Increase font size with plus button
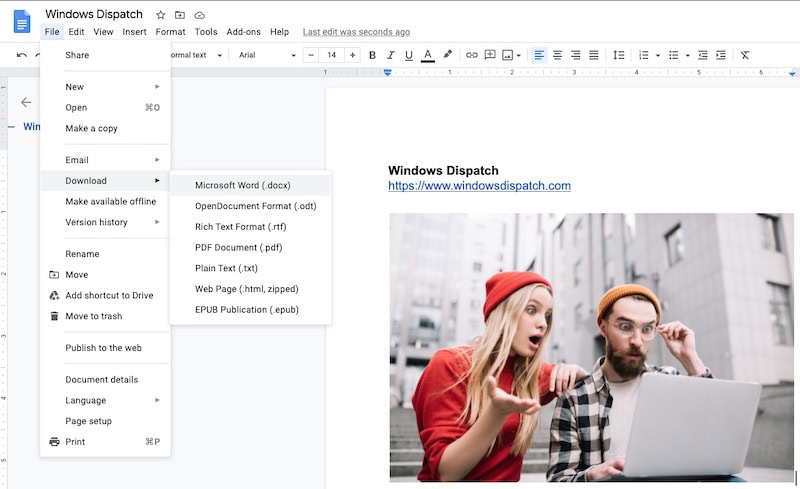This screenshot has width=800, height=489. (352, 55)
